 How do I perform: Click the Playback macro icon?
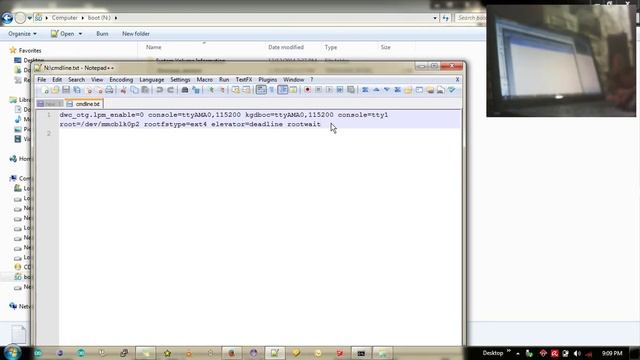pyautogui.click(x=329, y=90)
